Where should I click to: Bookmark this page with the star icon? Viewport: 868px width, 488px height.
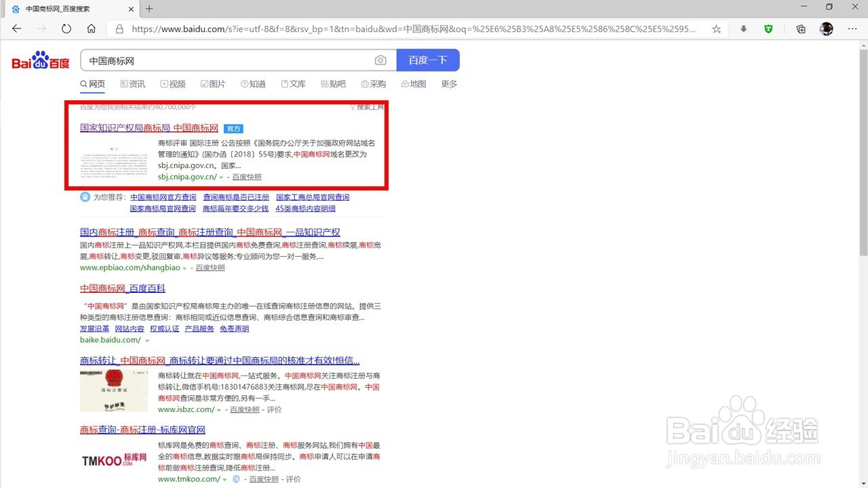coord(716,29)
